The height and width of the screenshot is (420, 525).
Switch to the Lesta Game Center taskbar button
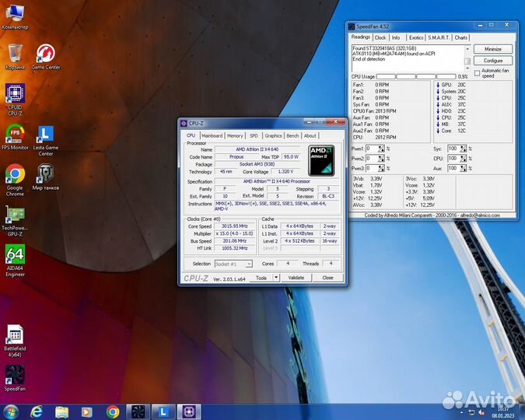pos(163,412)
